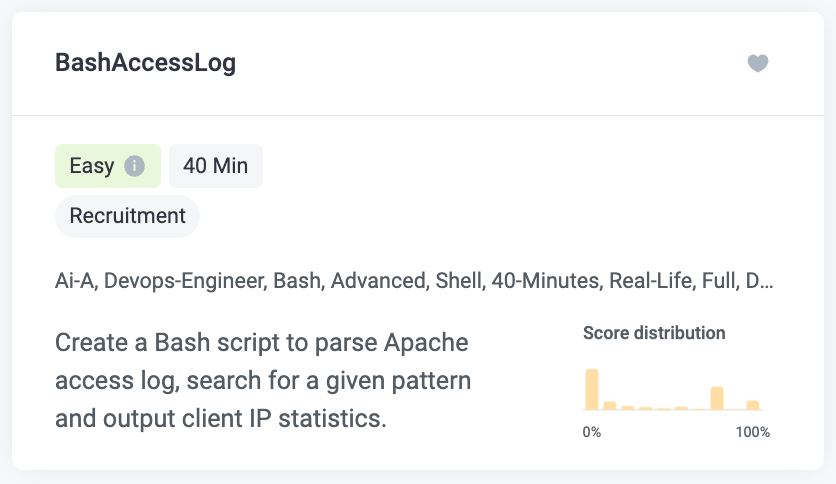Click the Devops-Engineer tag
Viewport: 836px width, 484px height.
pos(185,280)
